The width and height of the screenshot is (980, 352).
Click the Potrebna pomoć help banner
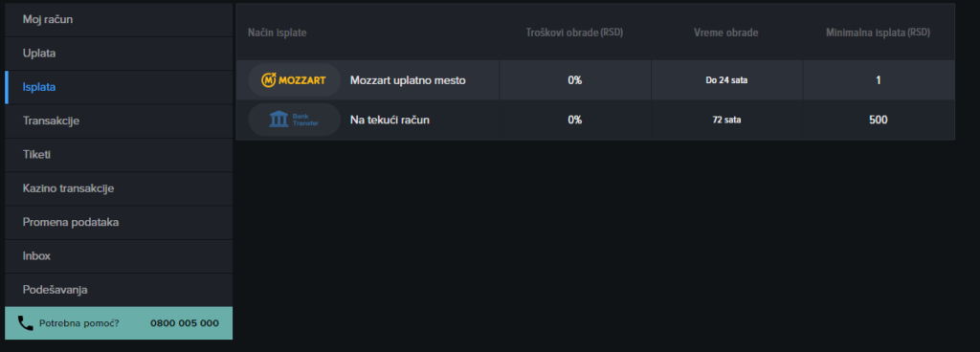tap(119, 323)
